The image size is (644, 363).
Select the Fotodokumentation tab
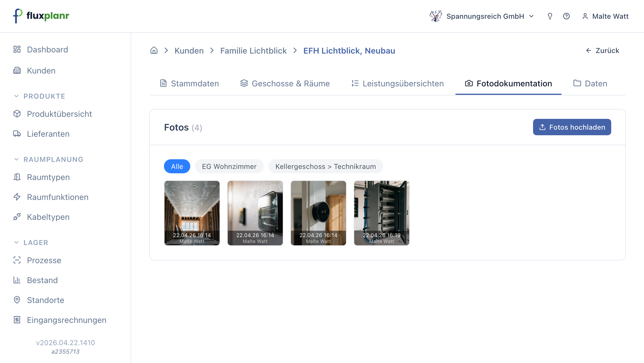[x=508, y=83]
